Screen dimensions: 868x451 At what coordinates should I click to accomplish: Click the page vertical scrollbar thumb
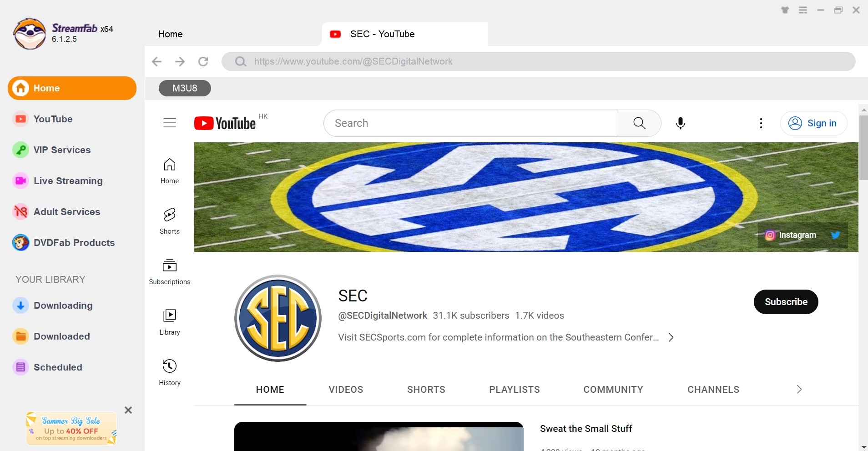click(x=863, y=148)
